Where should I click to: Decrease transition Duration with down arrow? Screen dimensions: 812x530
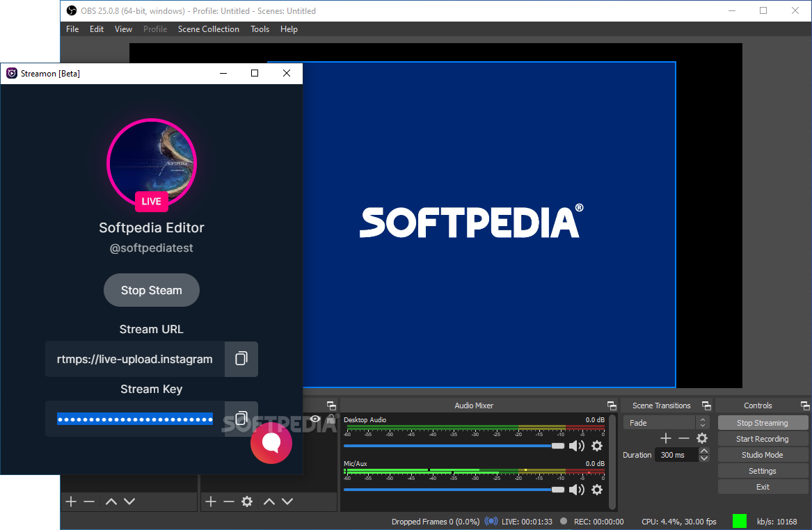tap(703, 458)
